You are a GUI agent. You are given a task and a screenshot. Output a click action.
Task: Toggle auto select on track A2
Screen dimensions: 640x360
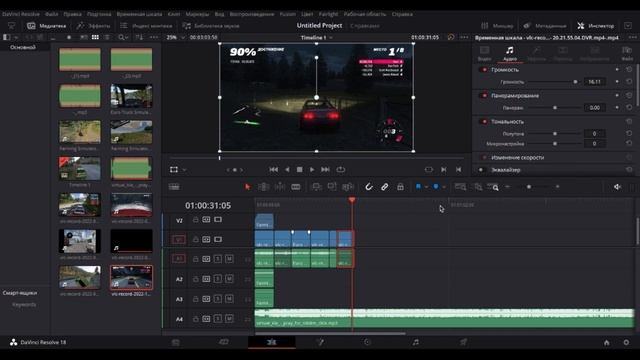point(206,279)
